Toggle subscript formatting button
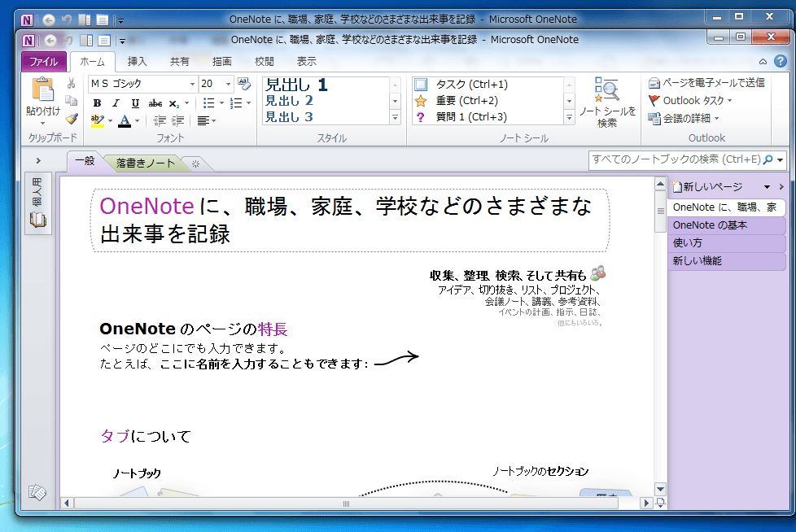796x532 pixels. (x=173, y=103)
